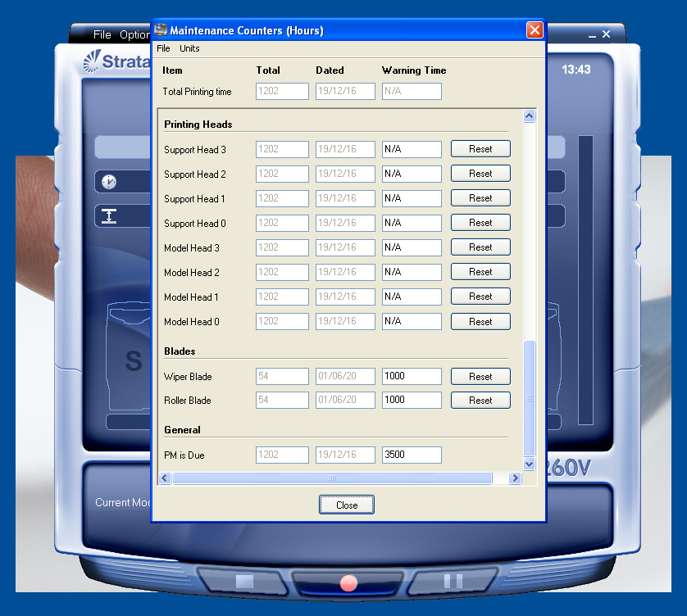The width and height of the screenshot is (687, 616).
Task: Click the Model Head 2 warning time field
Action: pos(412,272)
